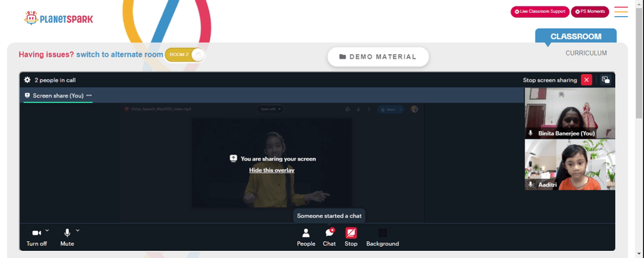Select the Screen share (You) tab

pyautogui.click(x=58, y=95)
